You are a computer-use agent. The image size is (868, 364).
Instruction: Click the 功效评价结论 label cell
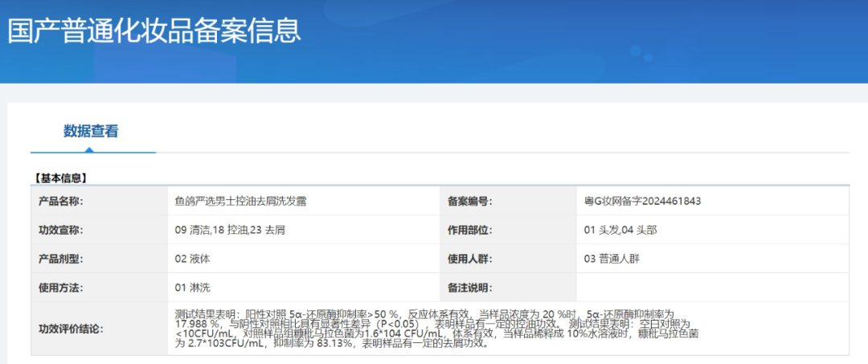[x=100, y=329]
